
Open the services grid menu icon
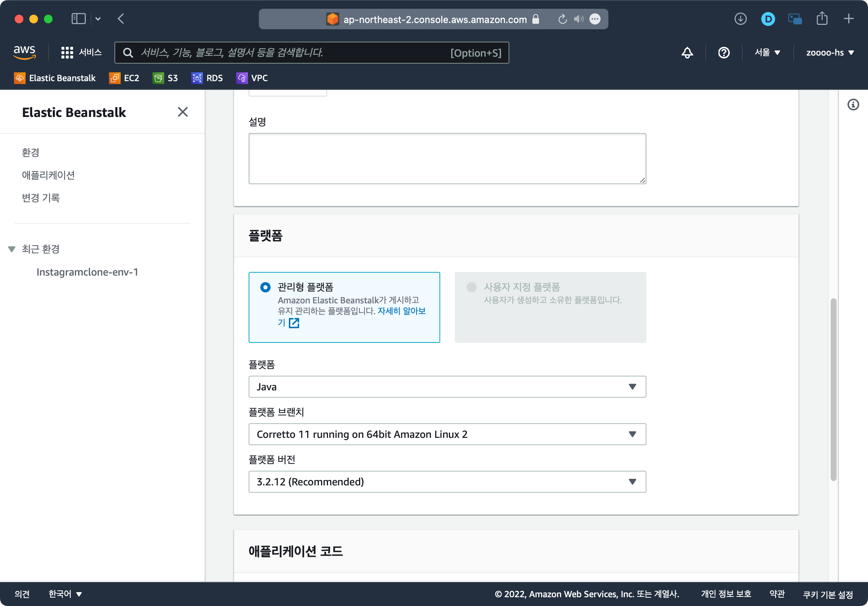click(67, 53)
